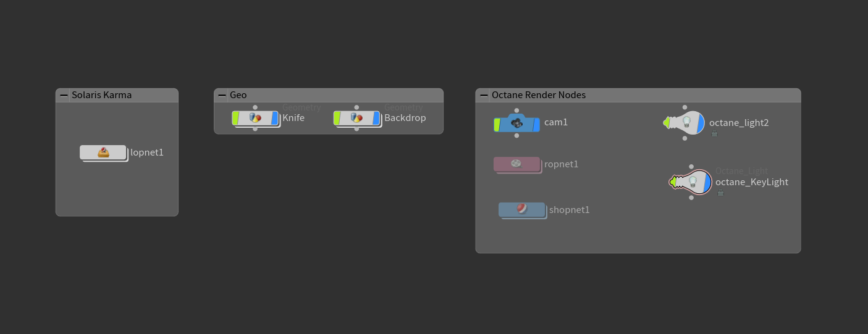Select the Backdrop geometry node icon
Viewport: 868px width, 334px height.
pos(356,118)
